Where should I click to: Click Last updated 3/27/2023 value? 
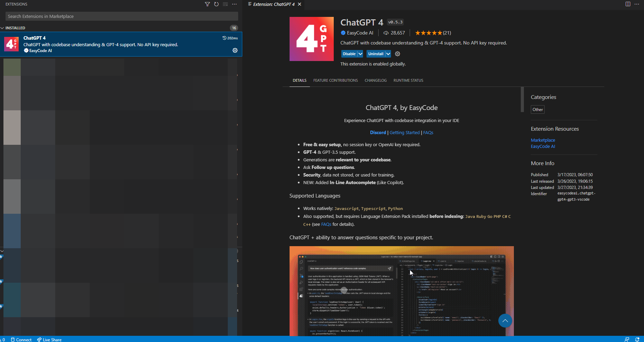pyautogui.click(x=575, y=188)
